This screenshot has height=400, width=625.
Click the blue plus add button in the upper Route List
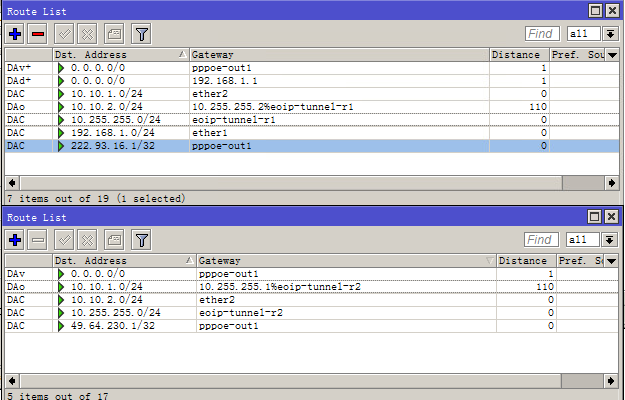tap(15, 33)
